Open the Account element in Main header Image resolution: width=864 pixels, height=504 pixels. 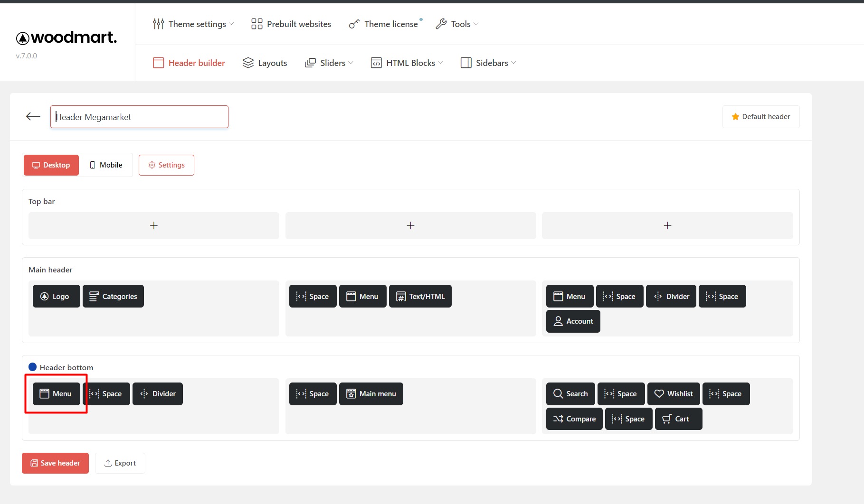click(x=573, y=321)
